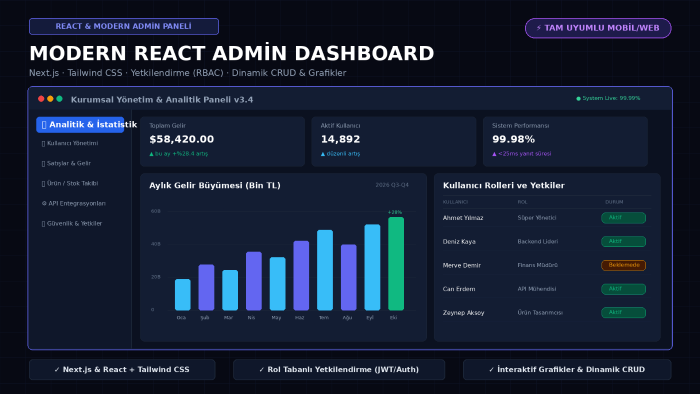The image size is (700, 394).
Task: Click the Aktif badge for Can Erdem
Action: [x=623, y=289]
